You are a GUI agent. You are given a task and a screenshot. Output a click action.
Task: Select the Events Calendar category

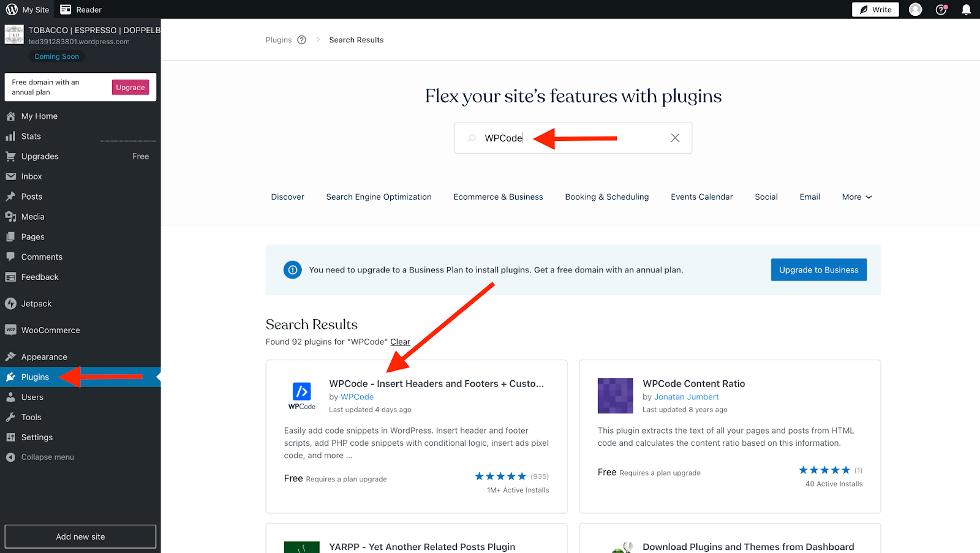pos(702,197)
